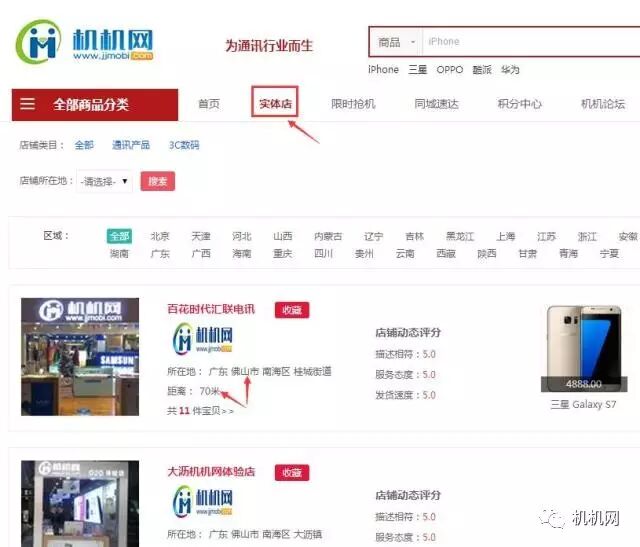Open the 店铺所在地 请选择 dropdown
The image size is (640, 547).
(104, 181)
